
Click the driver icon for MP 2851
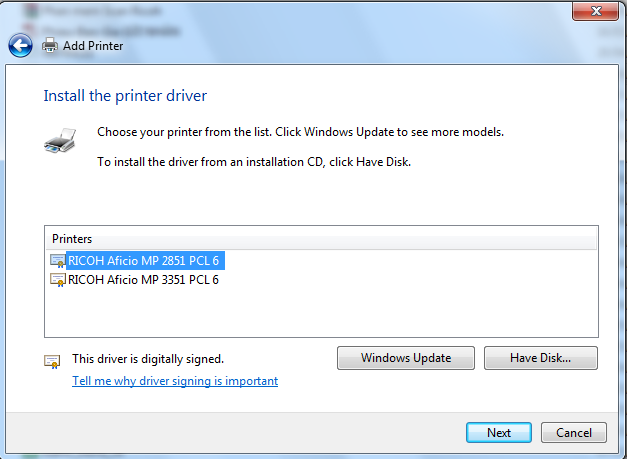pyautogui.click(x=58, y=261)
